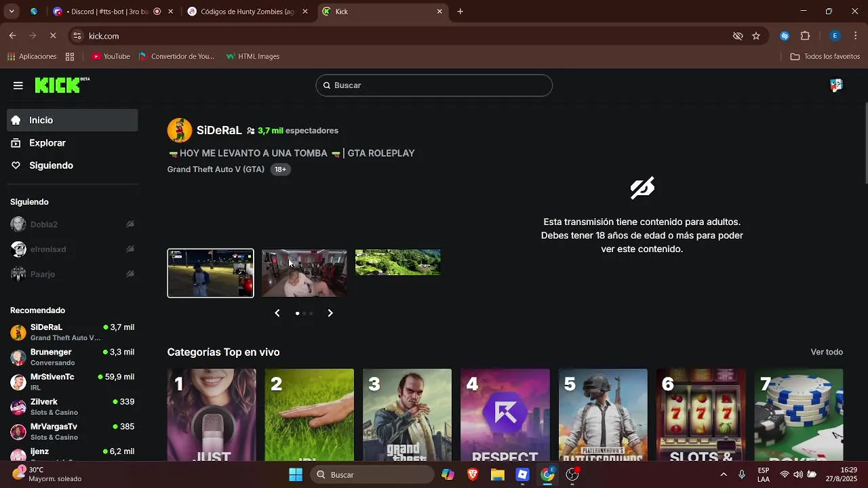This screenshot has width=868, height=488.
Task: Open Brunenger in the recommended list
Action: pyautogui.click(x=73, y=357)
